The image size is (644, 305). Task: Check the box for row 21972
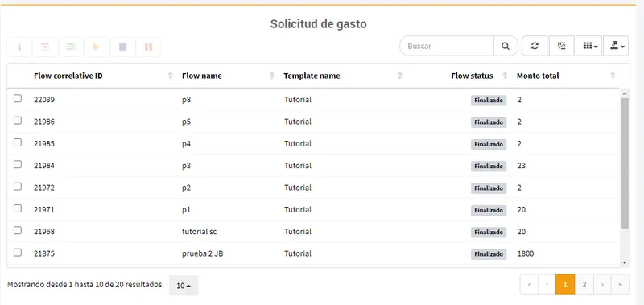[18, 187]
